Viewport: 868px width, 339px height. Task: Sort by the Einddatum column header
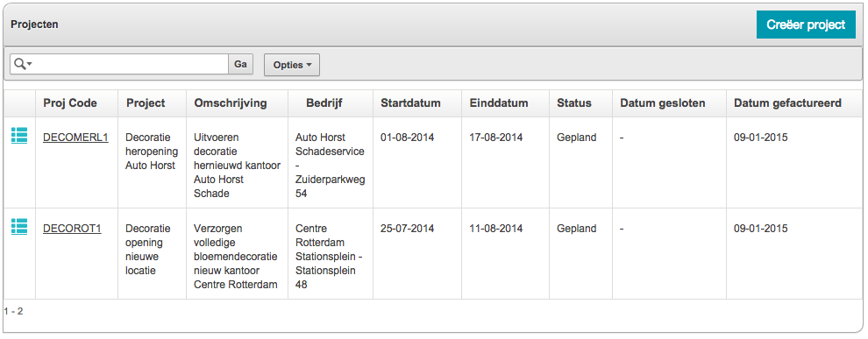499,102
